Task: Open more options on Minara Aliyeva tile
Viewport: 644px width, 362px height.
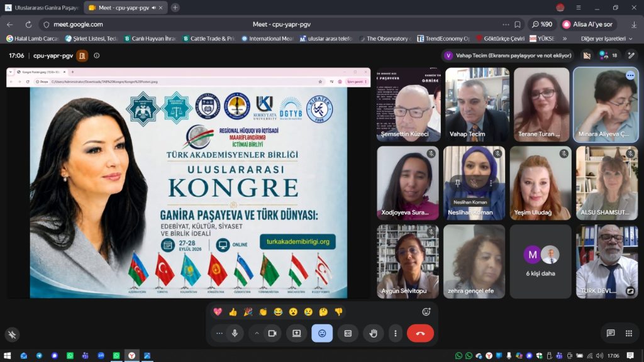Action: [x=630, y=75]
